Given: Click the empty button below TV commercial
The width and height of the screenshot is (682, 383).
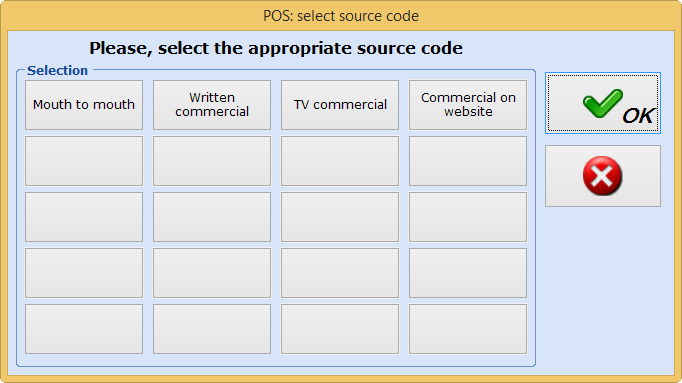Looking at the screenshot, I should [x=340, y=161].
